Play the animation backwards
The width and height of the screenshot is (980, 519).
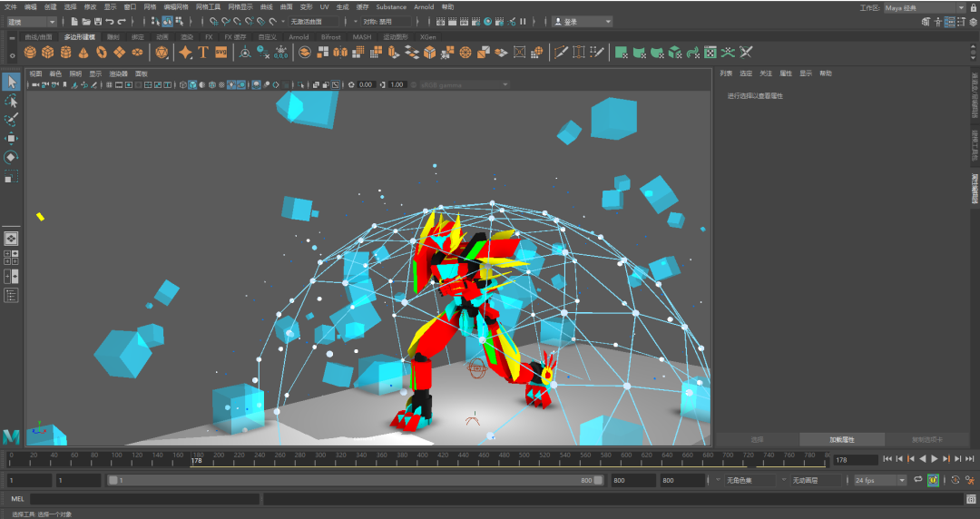tap(923, 459)
